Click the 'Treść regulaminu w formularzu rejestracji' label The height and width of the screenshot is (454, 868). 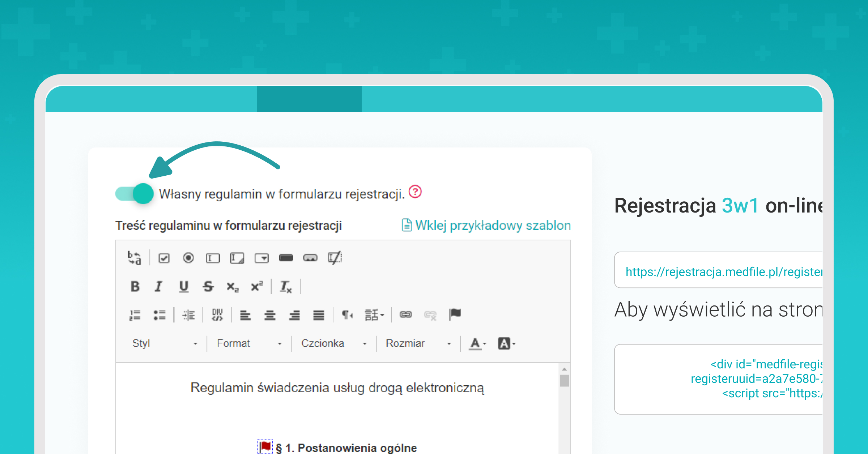[228, 225]
